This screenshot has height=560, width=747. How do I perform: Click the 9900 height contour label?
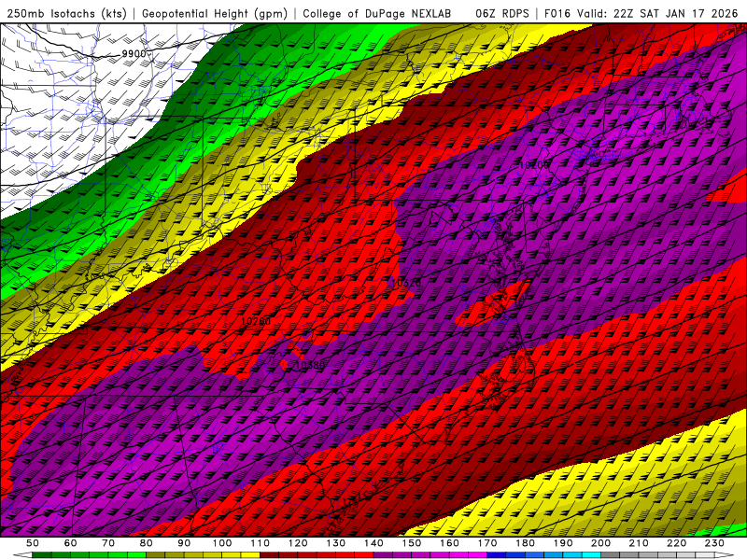click(134, 54)
